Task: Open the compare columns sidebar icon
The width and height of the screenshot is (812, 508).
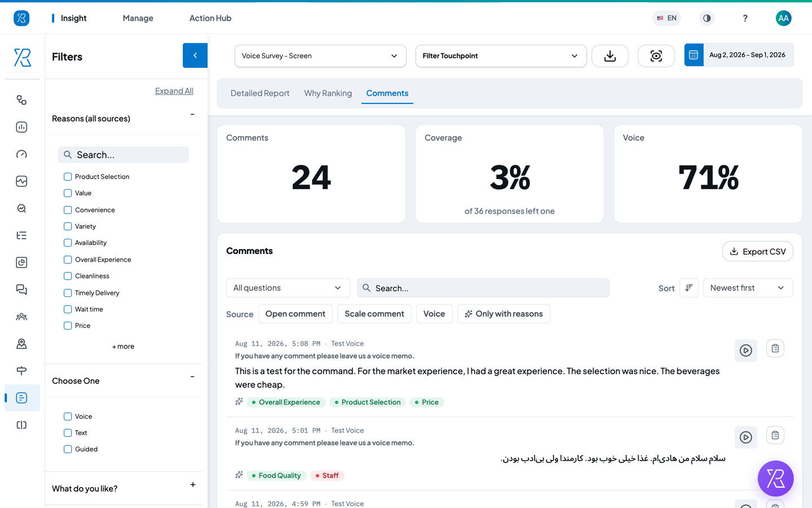Action: point(21,425)
